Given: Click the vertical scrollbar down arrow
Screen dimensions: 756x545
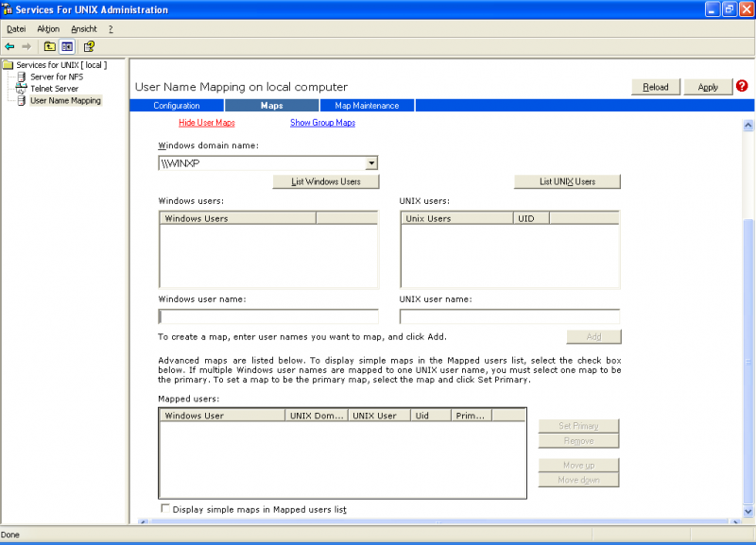Looking at the screenshot, I should (x=748, y=511).
